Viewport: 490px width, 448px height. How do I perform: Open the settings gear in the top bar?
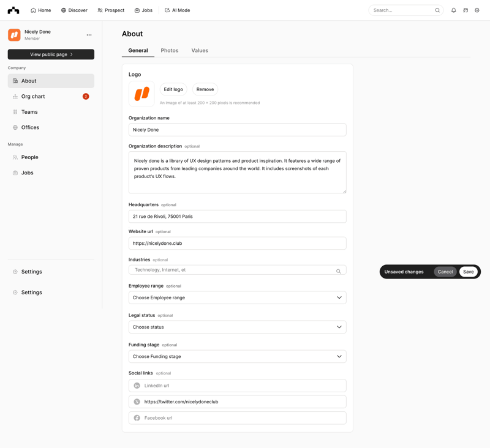tap(477, 10)
